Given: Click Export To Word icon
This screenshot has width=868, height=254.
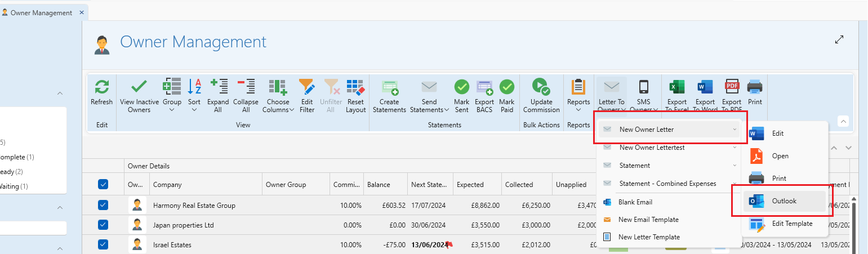Looking at the screenshot, I should tap(705, 87).
